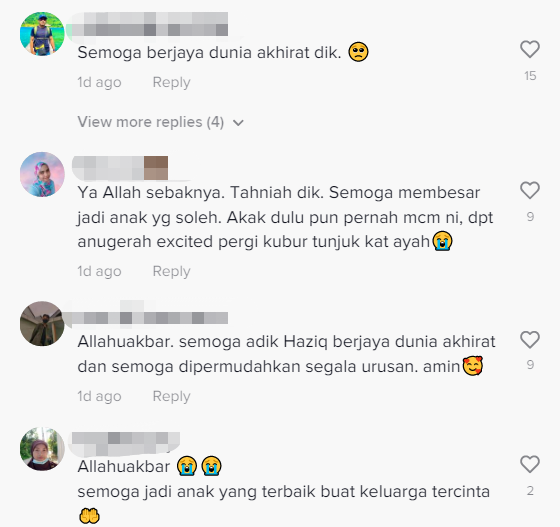Image resolution: width=560 pixels, height=527 pixels.
Task: Reply to 'Allahuakbar. semoga adik Haziq' comment
Action: click(x=171, y=396)
